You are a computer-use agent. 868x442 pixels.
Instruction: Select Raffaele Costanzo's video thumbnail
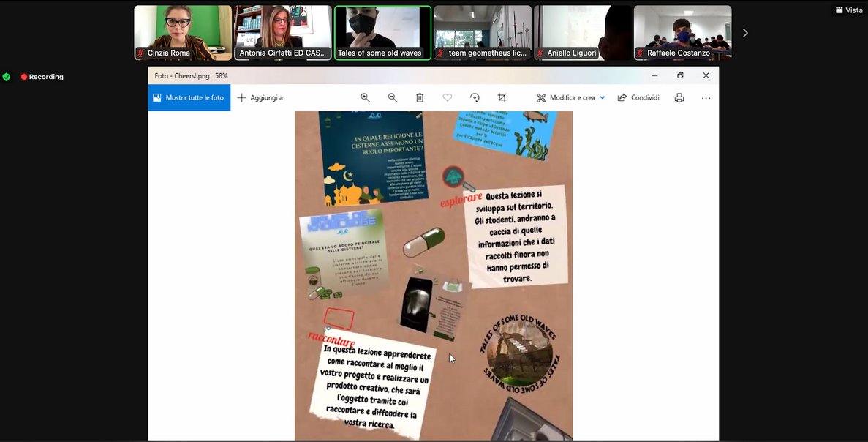pos(682,33)
